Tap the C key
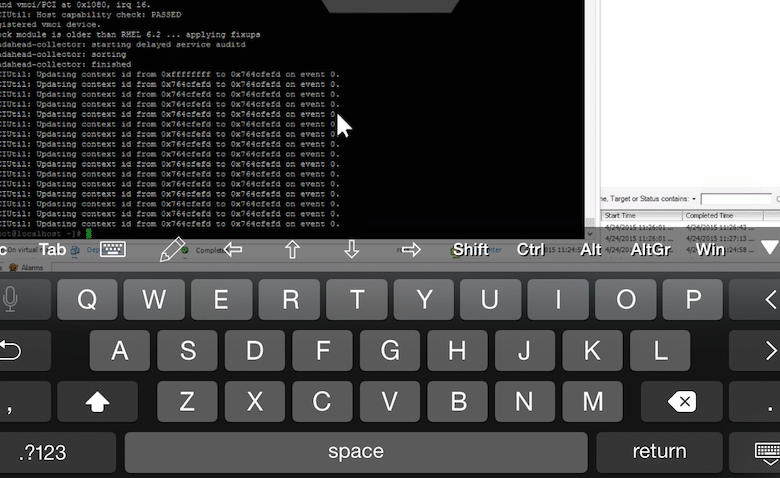780x478 pixels. [x=322, y=401]
